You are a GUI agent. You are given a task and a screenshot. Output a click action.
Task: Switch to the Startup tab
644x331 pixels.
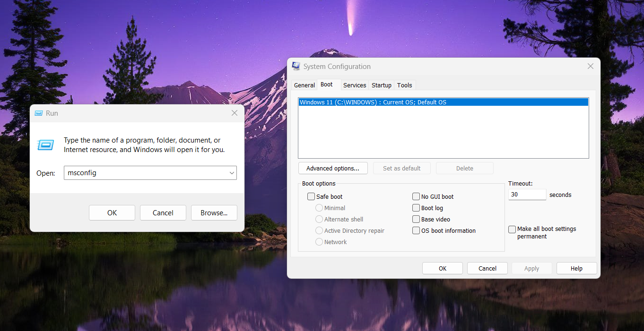pos(382,85)
